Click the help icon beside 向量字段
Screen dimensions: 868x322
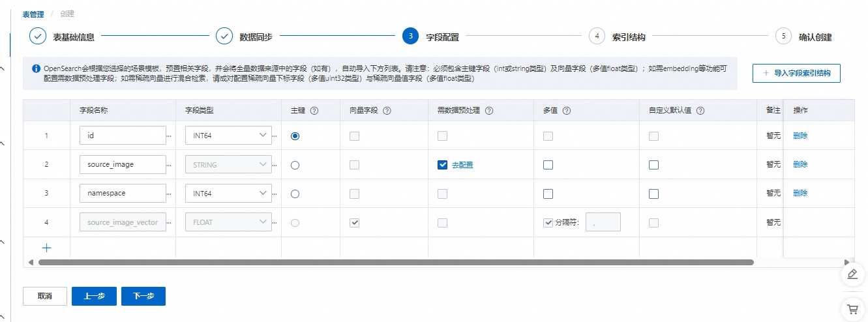(387, 111)
